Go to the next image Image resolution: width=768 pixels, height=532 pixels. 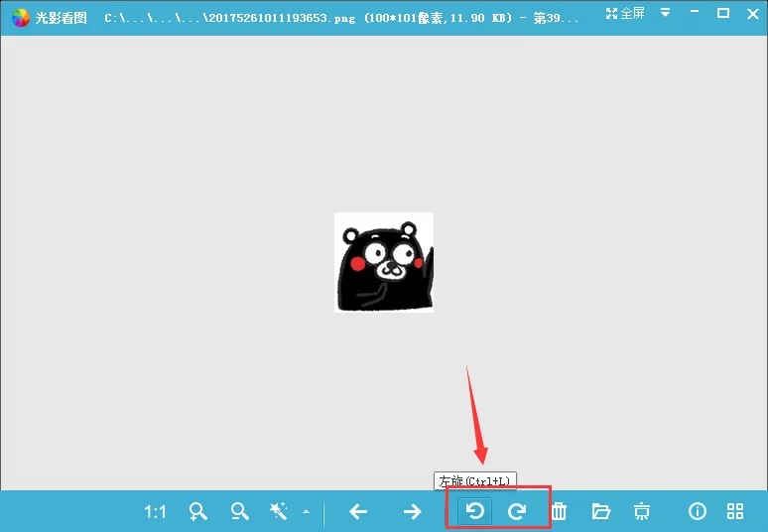click(413, 512)
